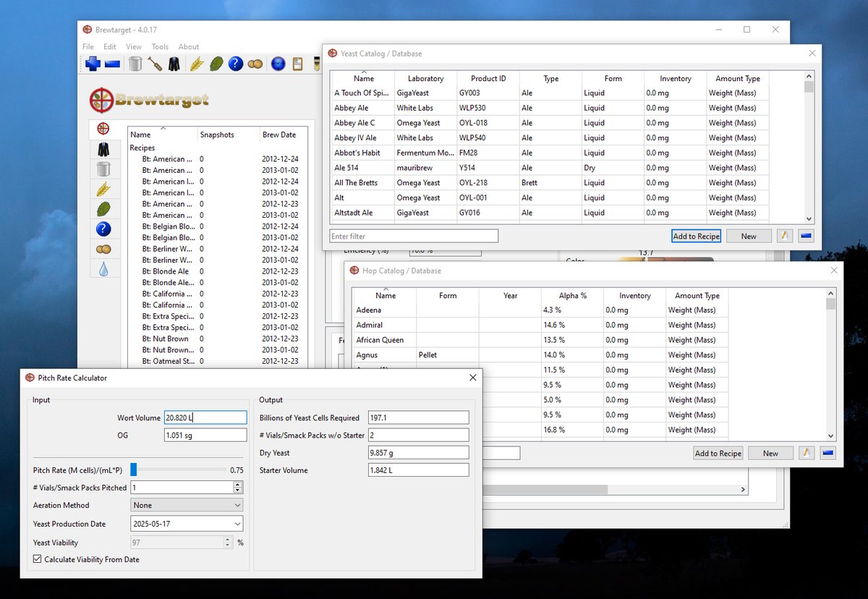
Task: Click the edit pencil icon in Hop Catalog
Action: coord(806,453)
